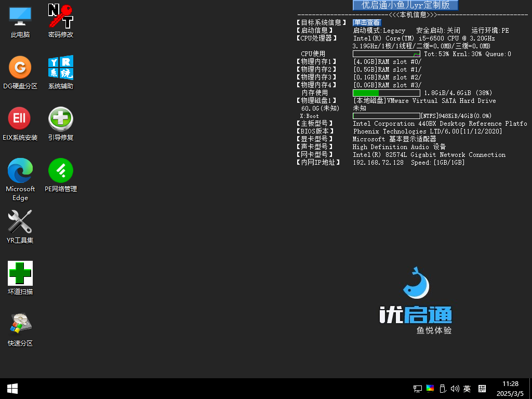
Task: Click the 运行环境:PE text
Action: tap(490, 31)
